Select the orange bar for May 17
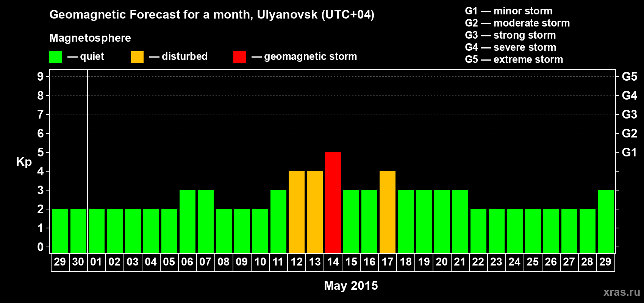The width and height of the screenshot is (644, 303). point(388,212)
